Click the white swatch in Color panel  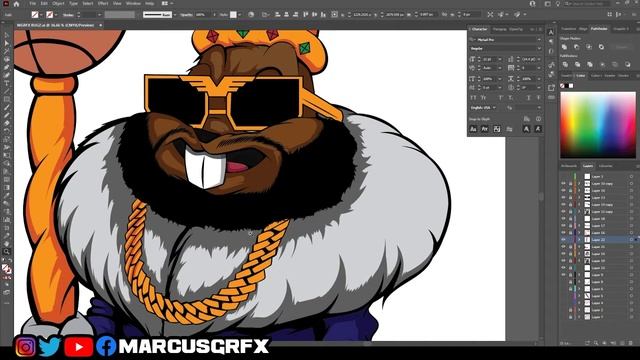pos(571,86)
